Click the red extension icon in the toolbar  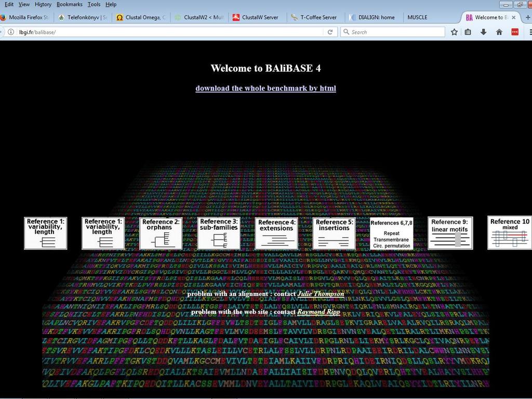(x=515, y=32)
